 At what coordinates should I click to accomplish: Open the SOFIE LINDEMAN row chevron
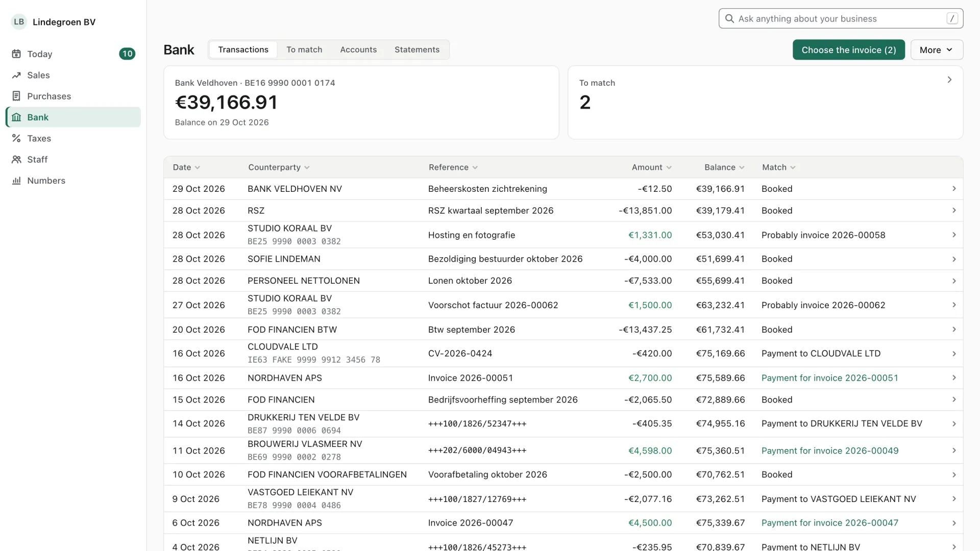[x=954, y=259]
